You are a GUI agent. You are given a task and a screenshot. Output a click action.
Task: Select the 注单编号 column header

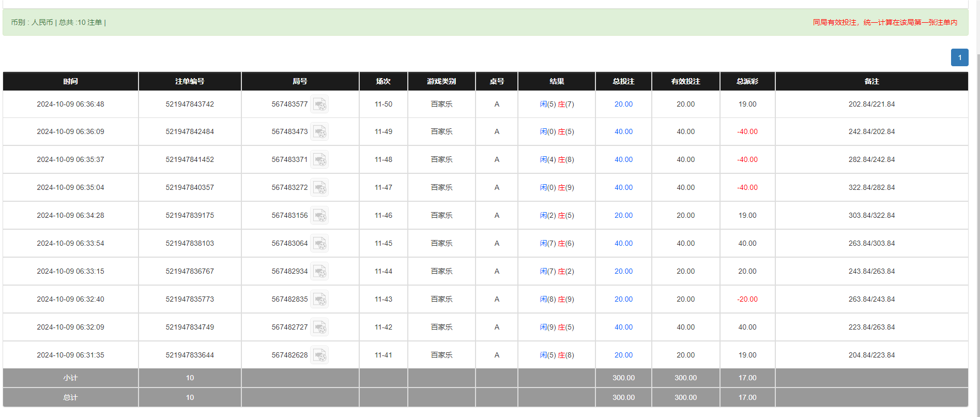tap(190, 81)
